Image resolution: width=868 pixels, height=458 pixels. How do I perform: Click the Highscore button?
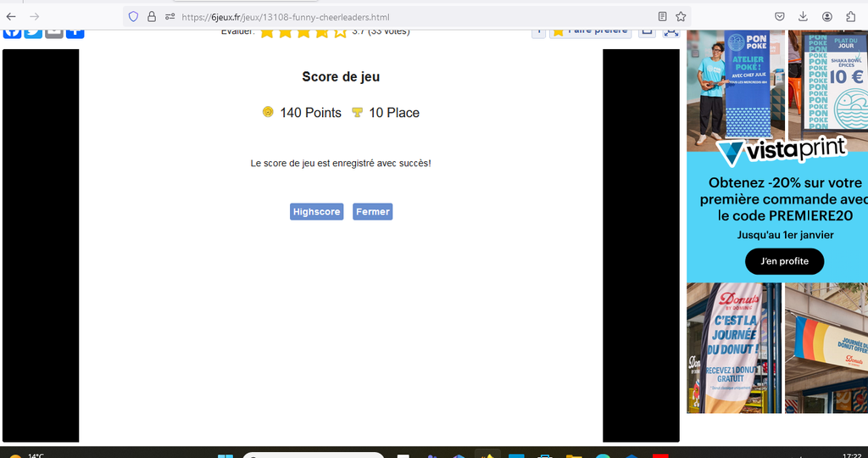[x=316, y=212]
